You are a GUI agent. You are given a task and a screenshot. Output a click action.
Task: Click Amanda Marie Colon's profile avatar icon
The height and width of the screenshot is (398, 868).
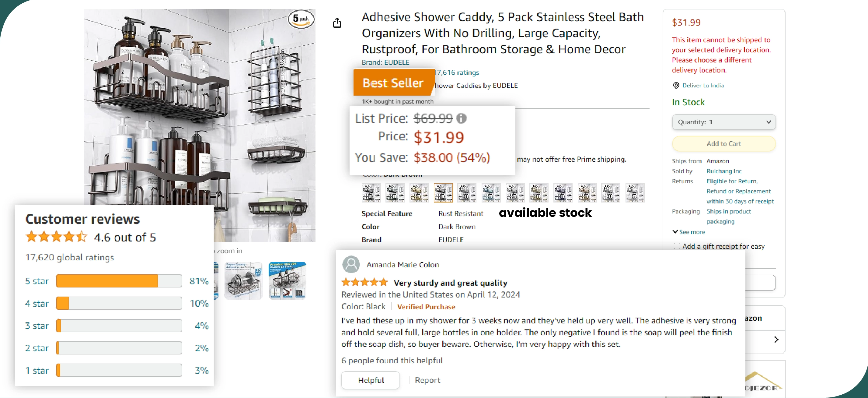tap(351, 265)
